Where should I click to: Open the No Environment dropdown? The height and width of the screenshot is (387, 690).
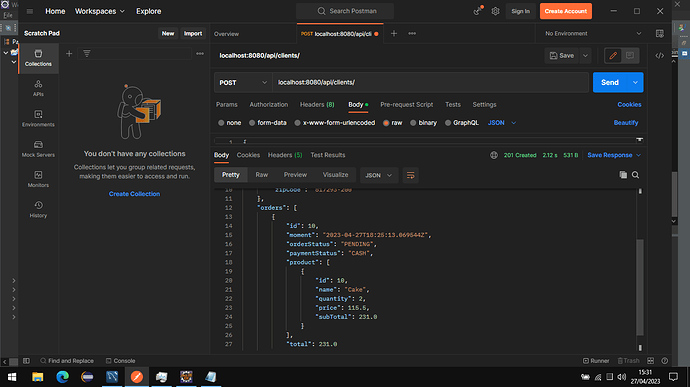592,33
